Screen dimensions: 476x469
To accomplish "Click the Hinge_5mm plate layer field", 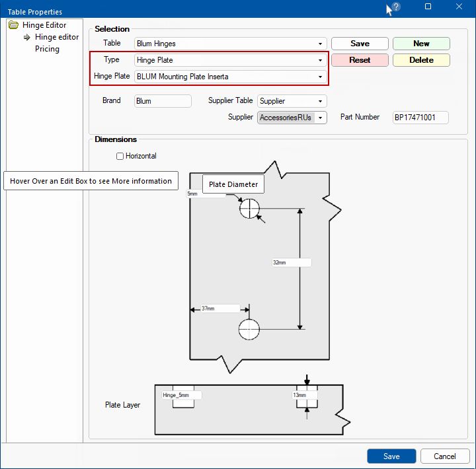I will click(x=182, y=395).
